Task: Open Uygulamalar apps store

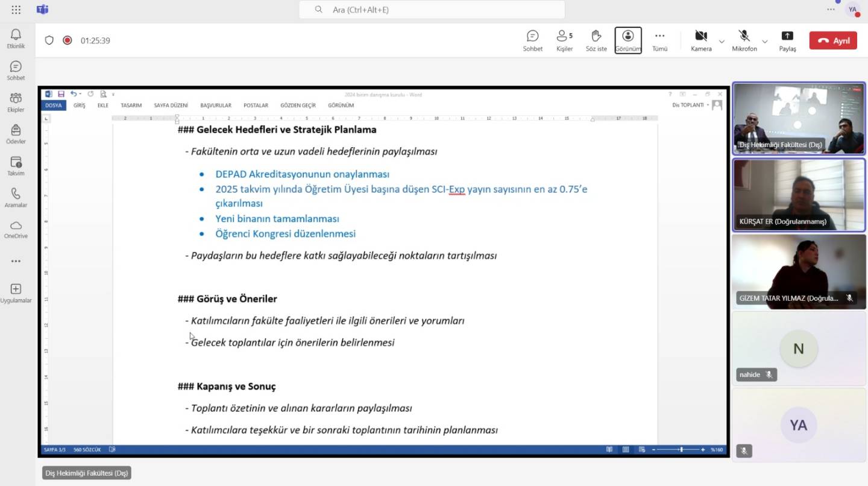Action: click(16, 293)
